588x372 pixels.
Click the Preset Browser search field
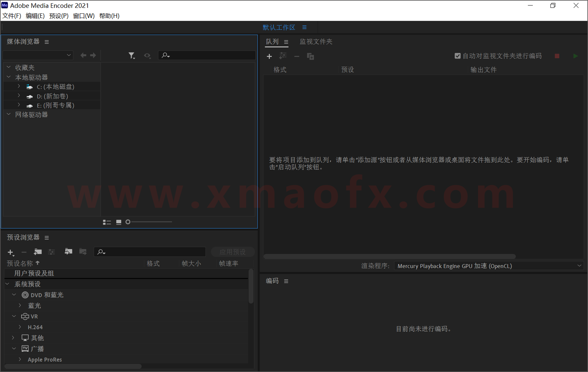[150, 252]
